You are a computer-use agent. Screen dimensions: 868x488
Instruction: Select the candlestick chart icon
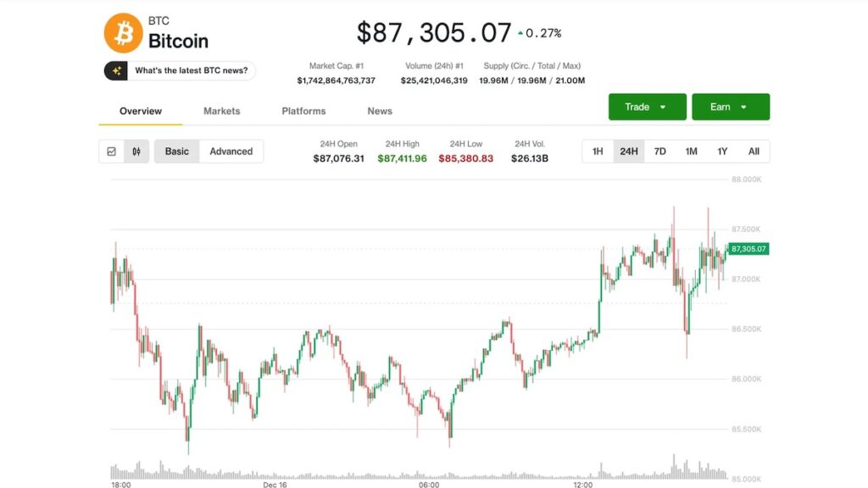(136, 152)
